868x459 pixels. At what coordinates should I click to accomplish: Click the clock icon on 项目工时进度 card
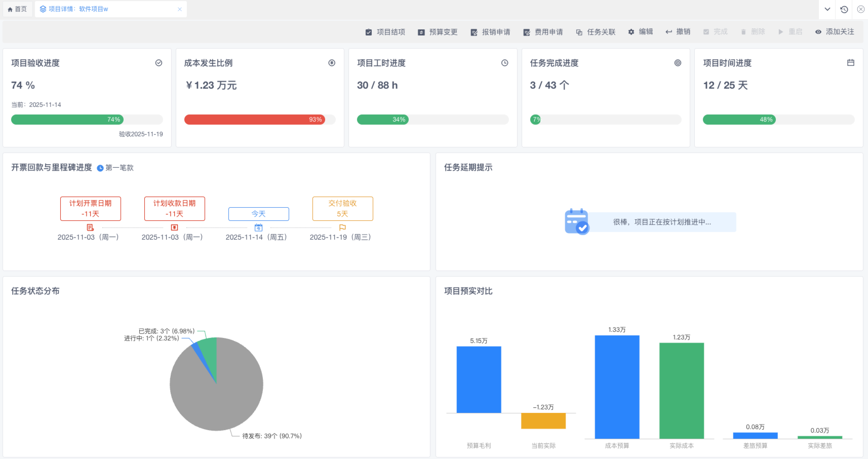point(504,63)
